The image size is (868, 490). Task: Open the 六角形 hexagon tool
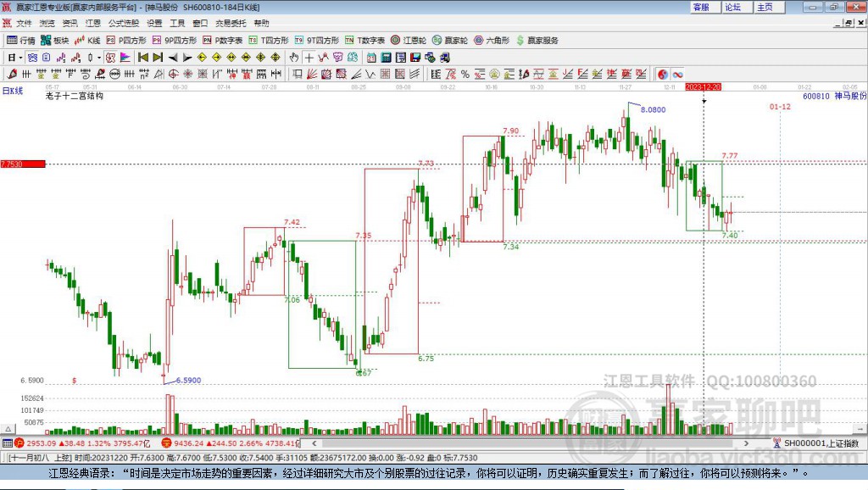point(492,41)
